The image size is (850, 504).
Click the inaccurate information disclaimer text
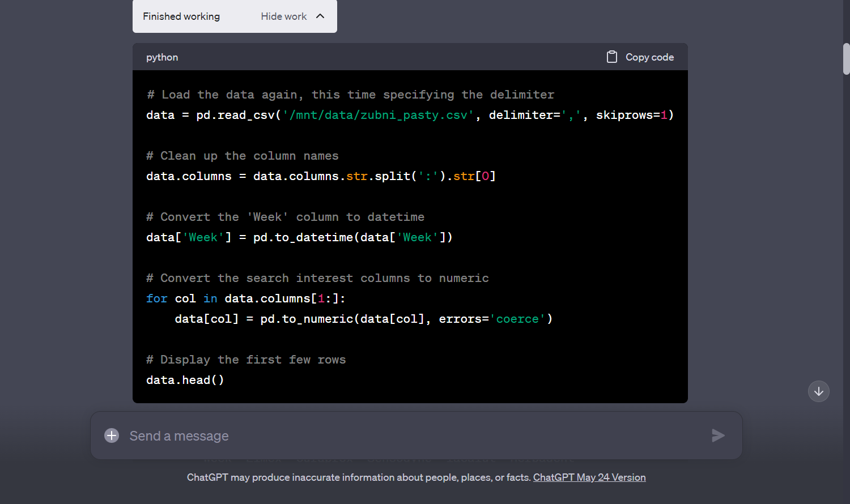pos(359,477)
